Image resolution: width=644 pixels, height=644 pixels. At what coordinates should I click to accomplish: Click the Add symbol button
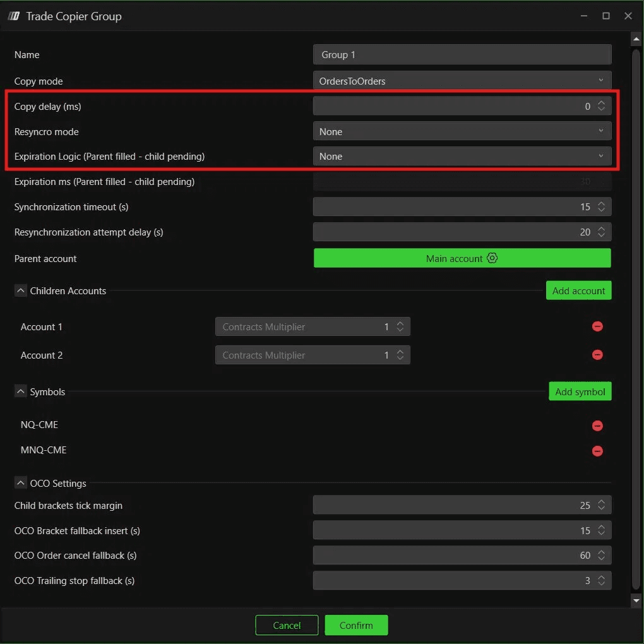point(580,391)
